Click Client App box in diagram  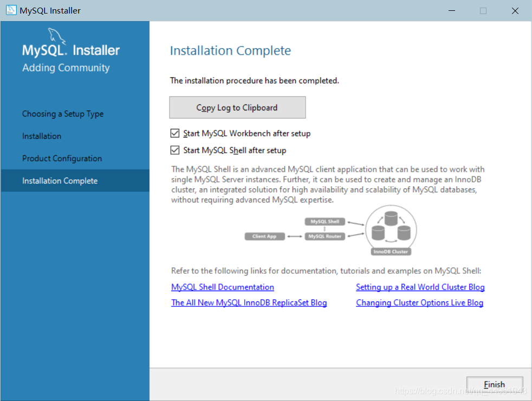(x=264, y=236)
